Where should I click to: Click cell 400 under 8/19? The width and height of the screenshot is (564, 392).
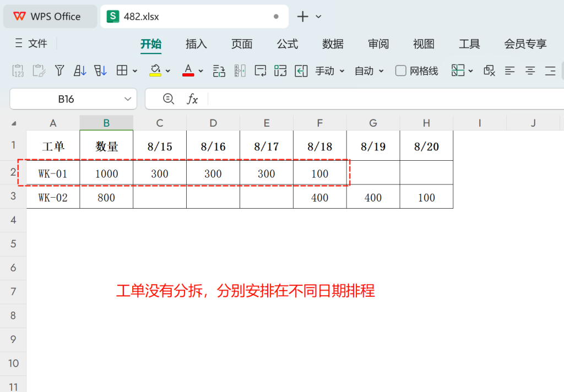point(373,197)
